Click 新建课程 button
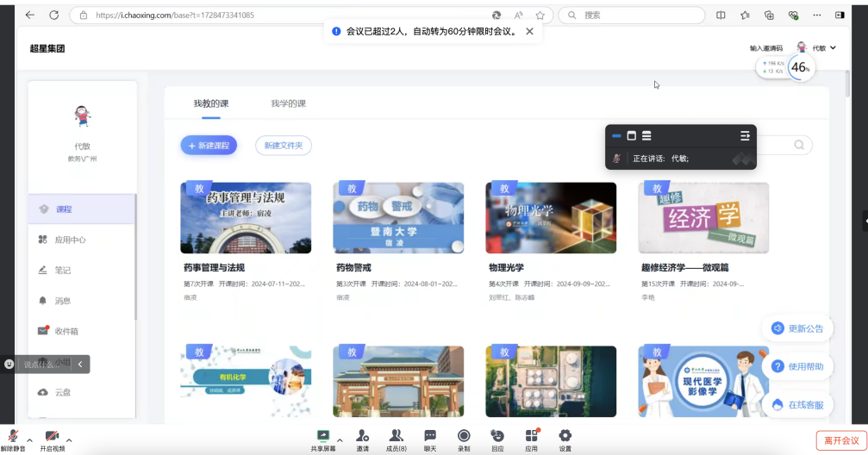The width and height of the screenshot is (868, 455). click(x=209, y=146)
